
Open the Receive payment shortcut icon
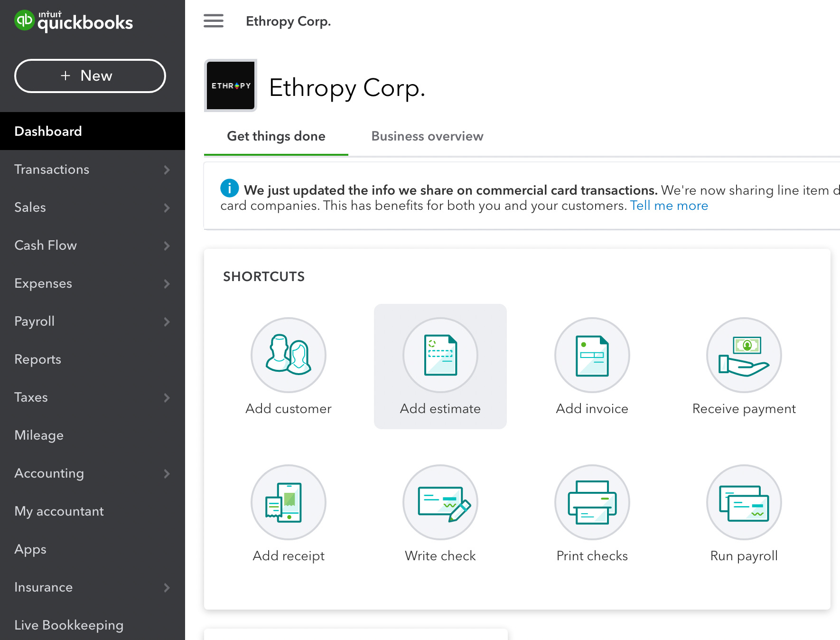744,355
